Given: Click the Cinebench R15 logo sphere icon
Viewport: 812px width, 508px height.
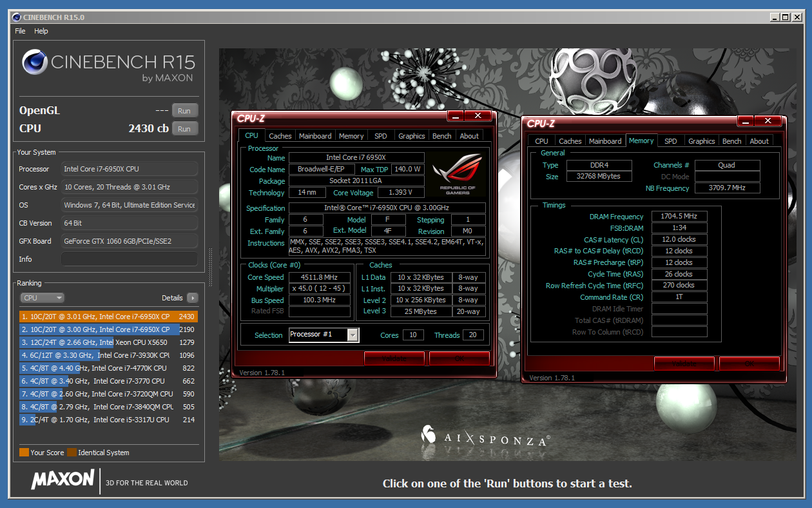Looking at the screenshot, I should tap(35, 63).
